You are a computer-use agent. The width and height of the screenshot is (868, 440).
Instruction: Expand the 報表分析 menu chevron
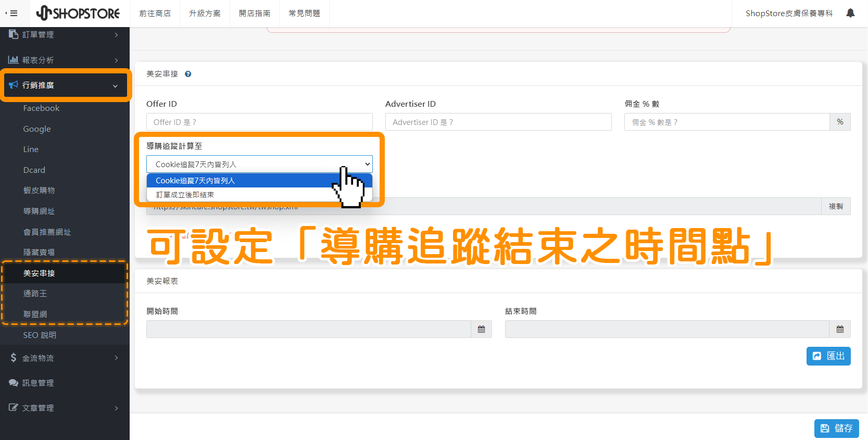116,60
